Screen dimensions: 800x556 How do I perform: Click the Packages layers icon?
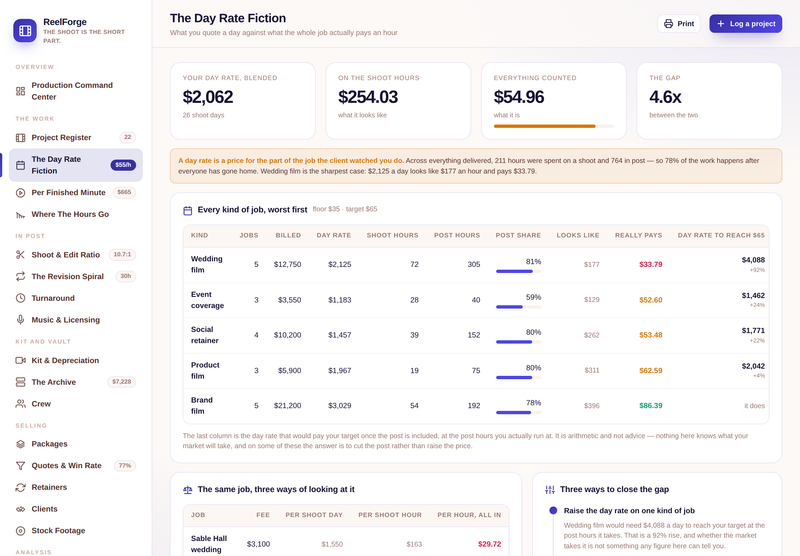coord(20,444)
